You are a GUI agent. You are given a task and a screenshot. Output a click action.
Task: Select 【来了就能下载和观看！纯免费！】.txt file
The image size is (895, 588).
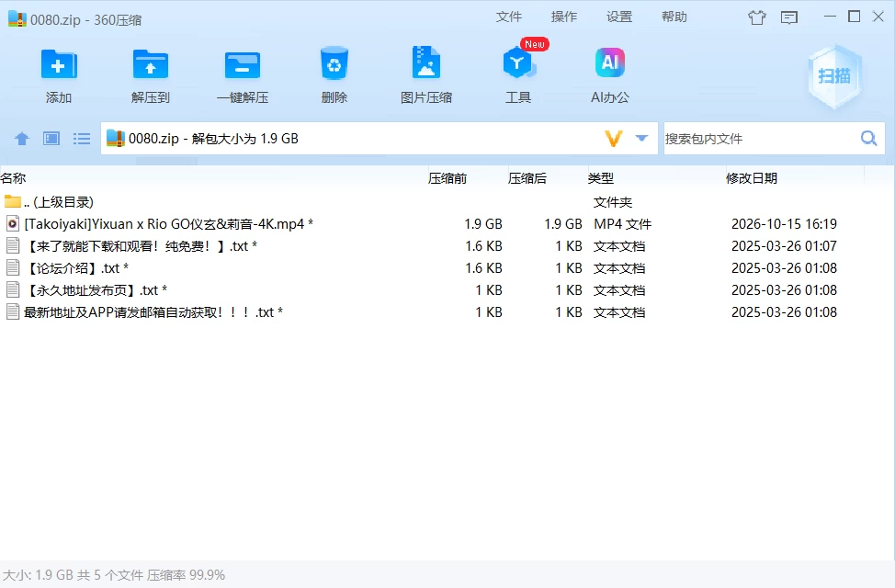pos(432,246)
